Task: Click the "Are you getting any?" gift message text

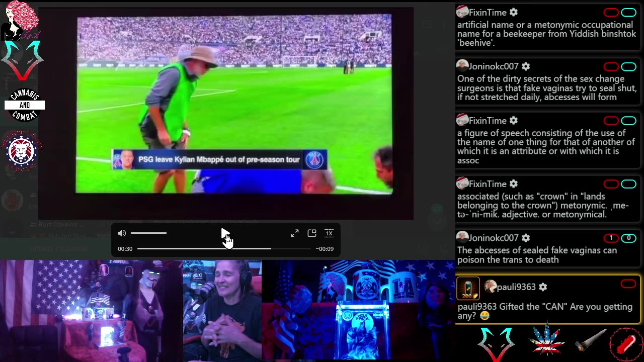Action: coord(545,311)
